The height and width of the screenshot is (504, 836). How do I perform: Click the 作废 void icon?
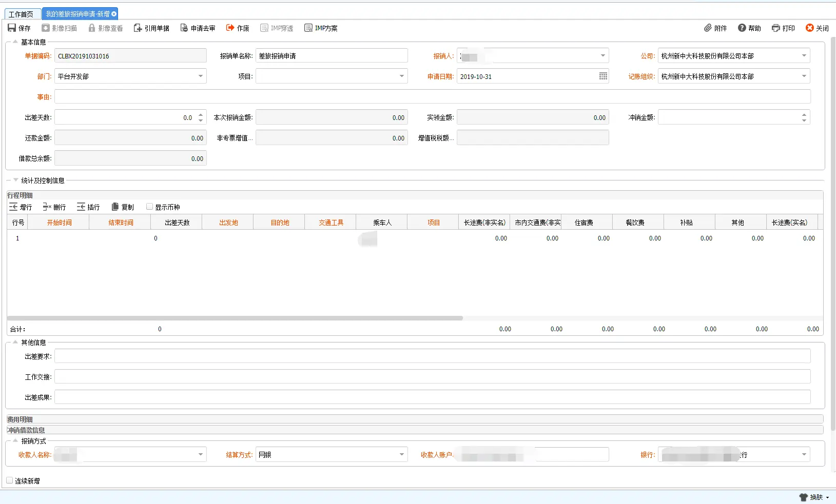(230, 28)
